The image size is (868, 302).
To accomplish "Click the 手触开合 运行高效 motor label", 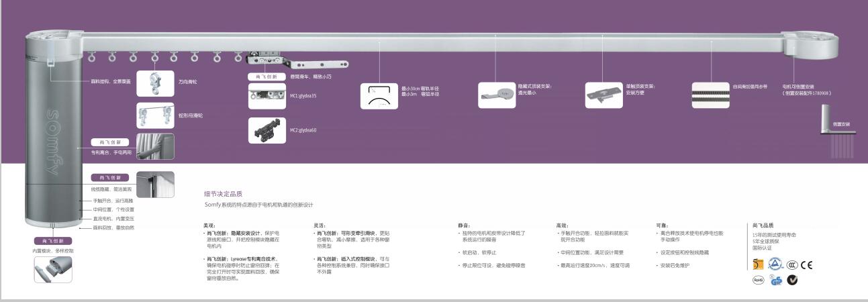I will point(113,201).
